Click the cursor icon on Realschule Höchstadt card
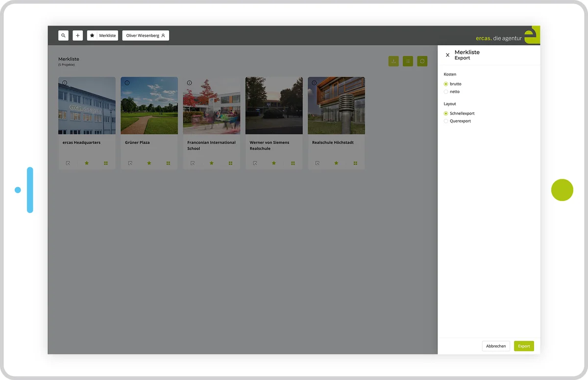 point(318,163)
